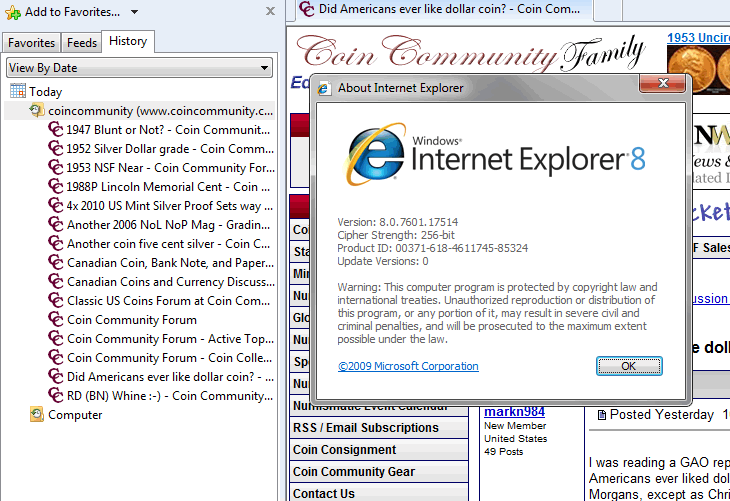
Task: Switch to the Feeds tab
Action: tap(82, 43)
